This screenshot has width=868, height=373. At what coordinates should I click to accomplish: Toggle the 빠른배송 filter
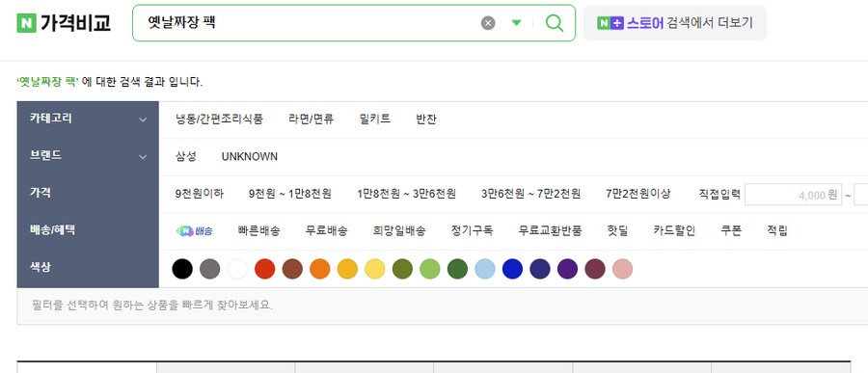[259, 231]
